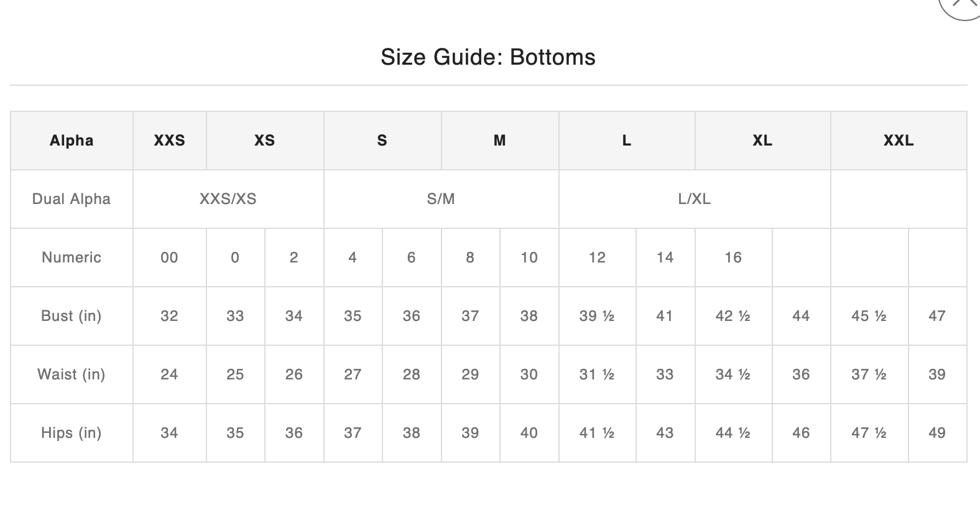Click the XXL column header

(899, 141)
